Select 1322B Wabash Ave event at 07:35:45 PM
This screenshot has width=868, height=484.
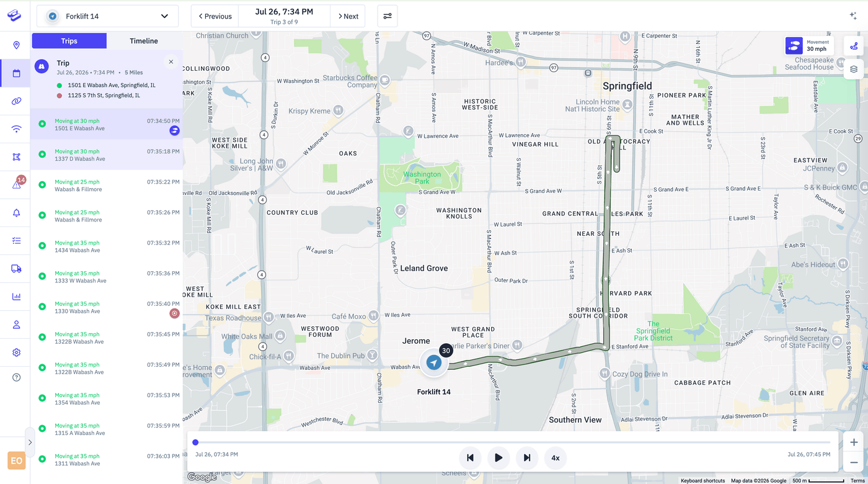coord(107,337)
